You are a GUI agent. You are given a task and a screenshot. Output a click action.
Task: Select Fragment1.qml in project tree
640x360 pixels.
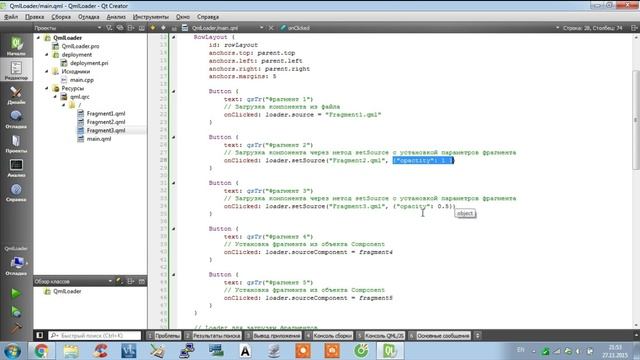[106, 113]
